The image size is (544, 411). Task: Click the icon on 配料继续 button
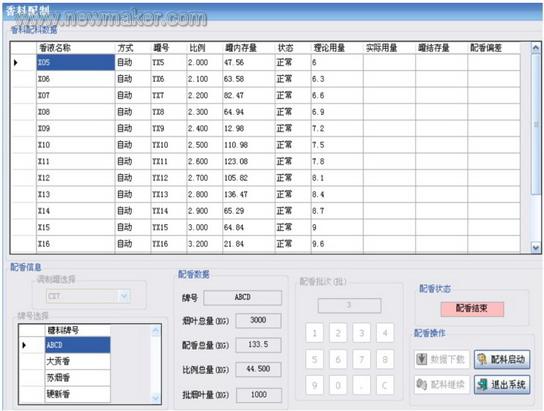coord(422,384)
